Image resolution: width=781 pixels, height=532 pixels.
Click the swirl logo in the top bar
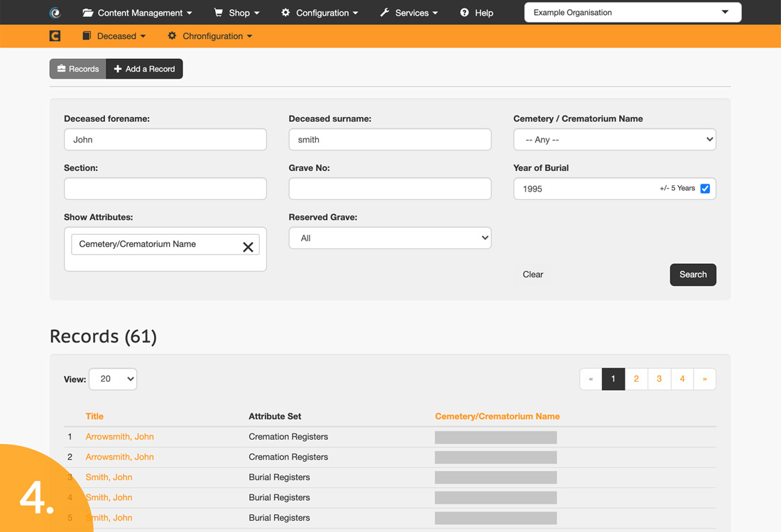pyautogui.click(x=55, y=13)
